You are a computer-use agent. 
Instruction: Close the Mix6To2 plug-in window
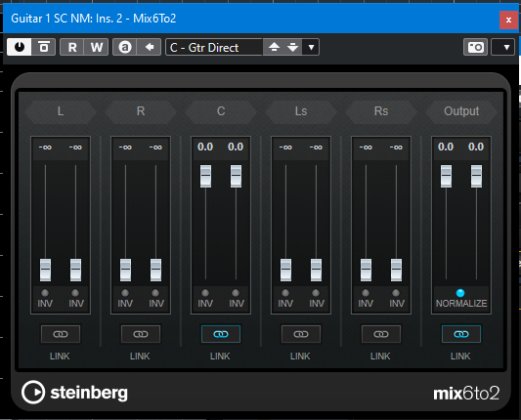pyautogui.click(x=508, y=20)
